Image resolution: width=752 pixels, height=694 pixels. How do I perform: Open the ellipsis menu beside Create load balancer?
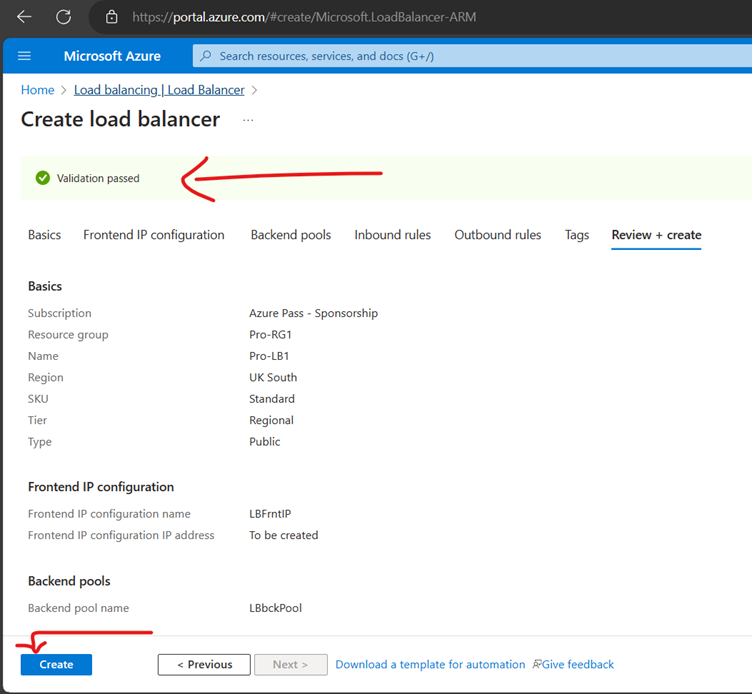tap(248, 120)
